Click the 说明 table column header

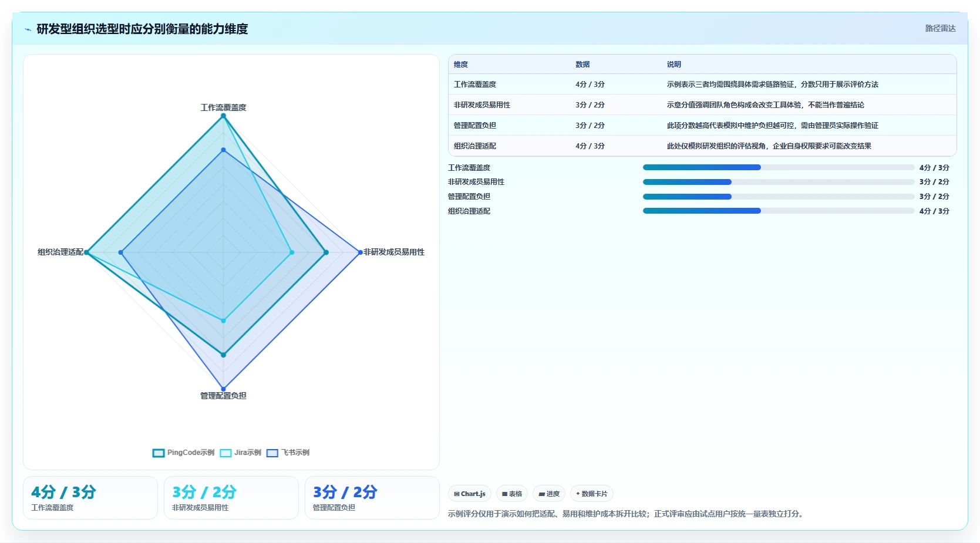tap(674, 65)
